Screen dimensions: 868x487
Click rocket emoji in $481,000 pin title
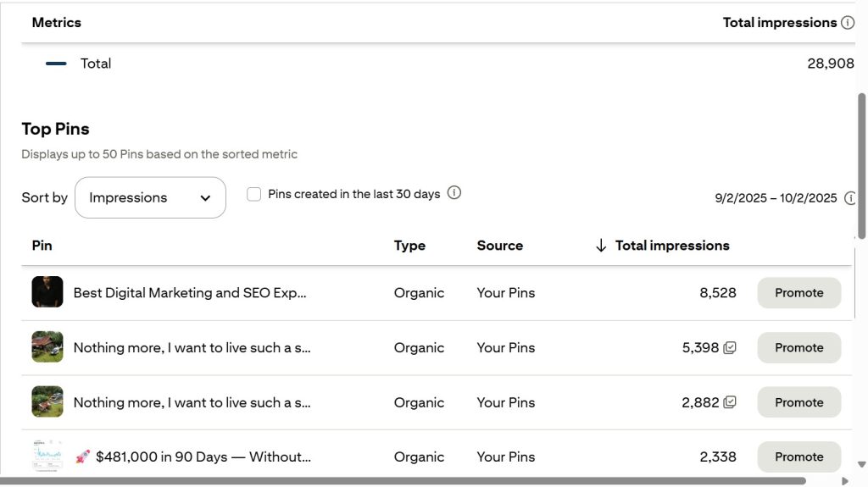(x=82, y=457)
